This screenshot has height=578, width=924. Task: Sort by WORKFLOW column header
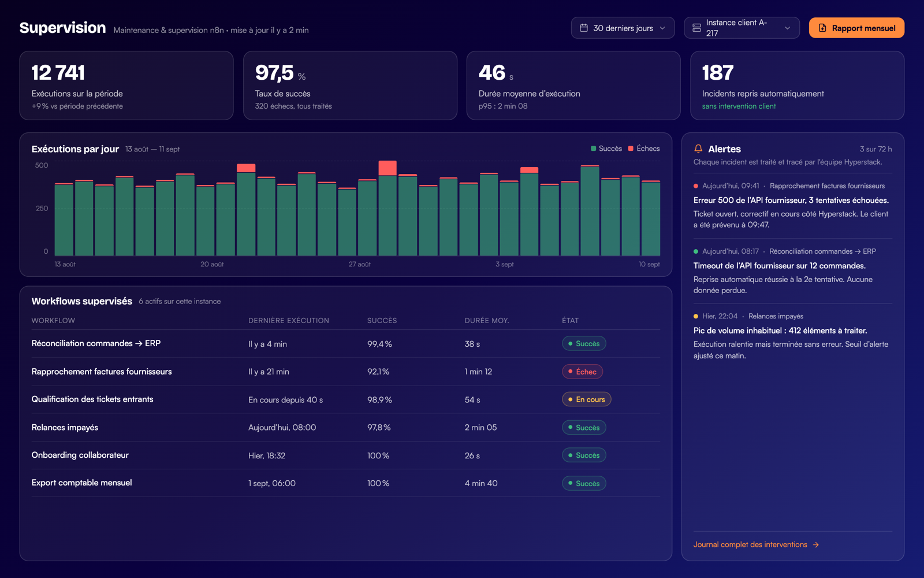click(x=53, y=320)
